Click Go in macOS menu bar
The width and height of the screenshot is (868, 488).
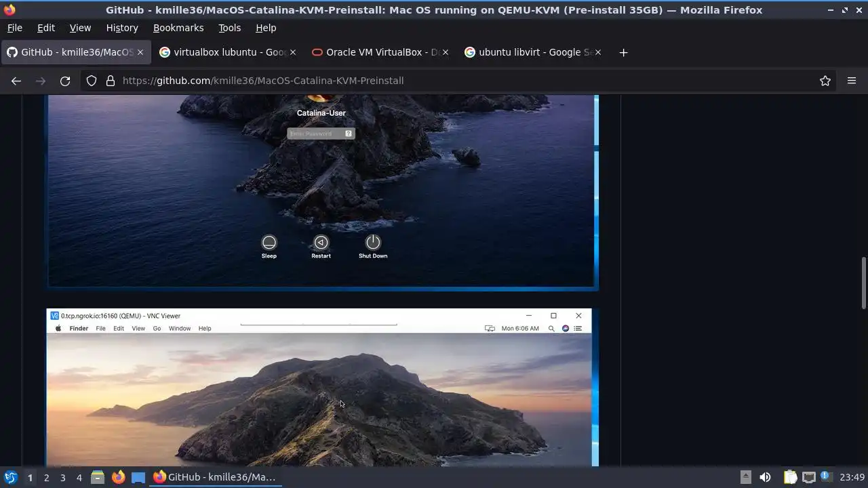[x=157, y=329]
